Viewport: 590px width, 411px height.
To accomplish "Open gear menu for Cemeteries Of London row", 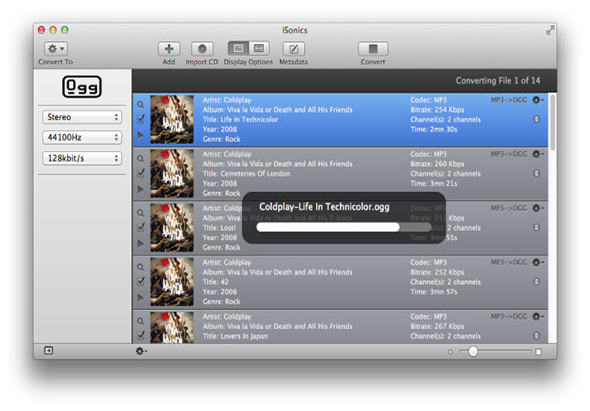I will 537,154.
